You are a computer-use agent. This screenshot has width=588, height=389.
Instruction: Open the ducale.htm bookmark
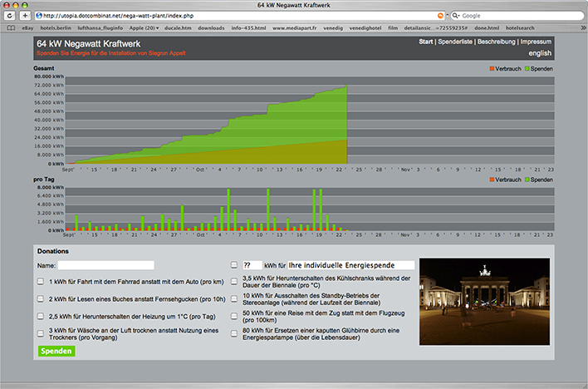click(178, 28)
